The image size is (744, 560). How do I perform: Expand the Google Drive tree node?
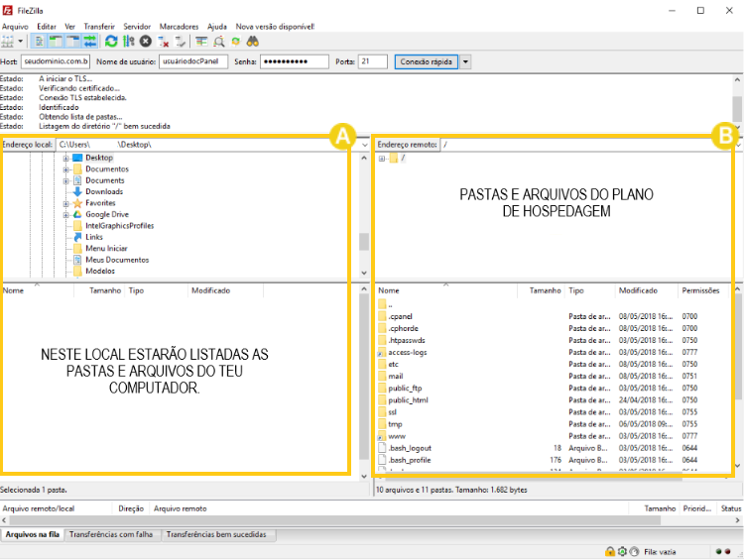point(65,215)
